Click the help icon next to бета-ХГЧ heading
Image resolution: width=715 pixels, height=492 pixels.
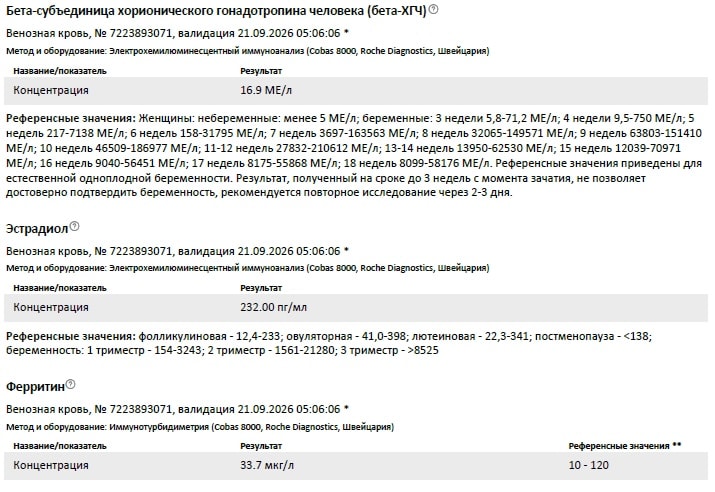tap(434, 9)
